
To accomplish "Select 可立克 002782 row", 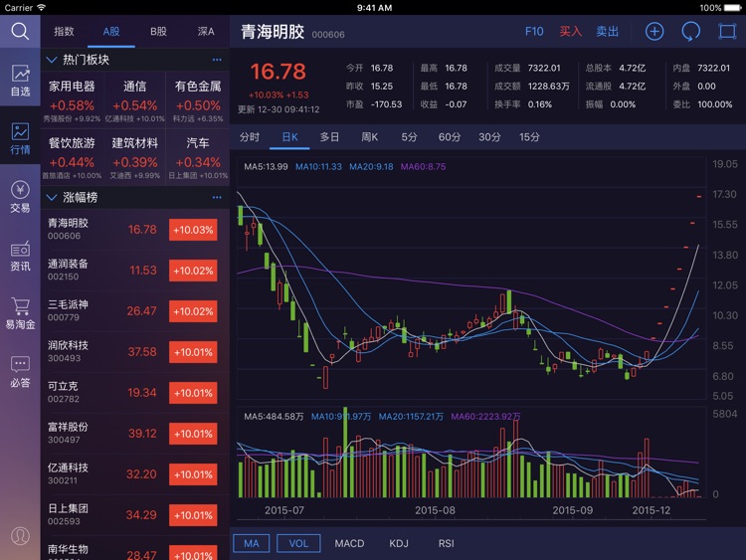I will pos(135,393).
